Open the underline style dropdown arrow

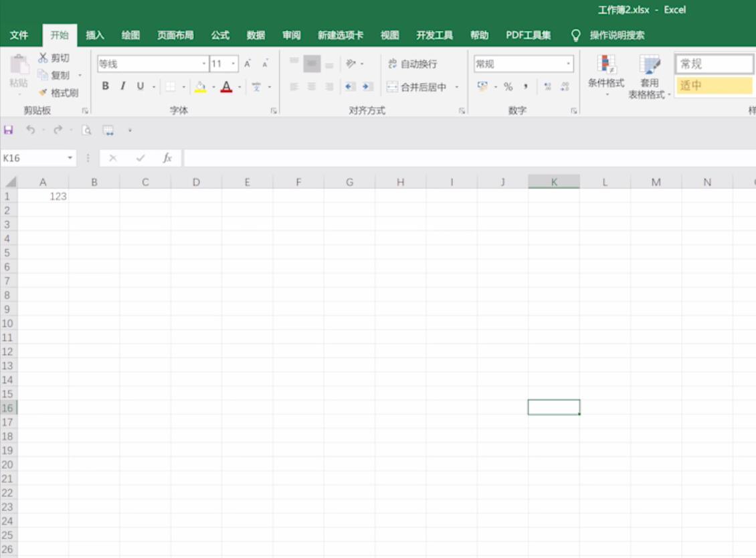coord(154,87)
